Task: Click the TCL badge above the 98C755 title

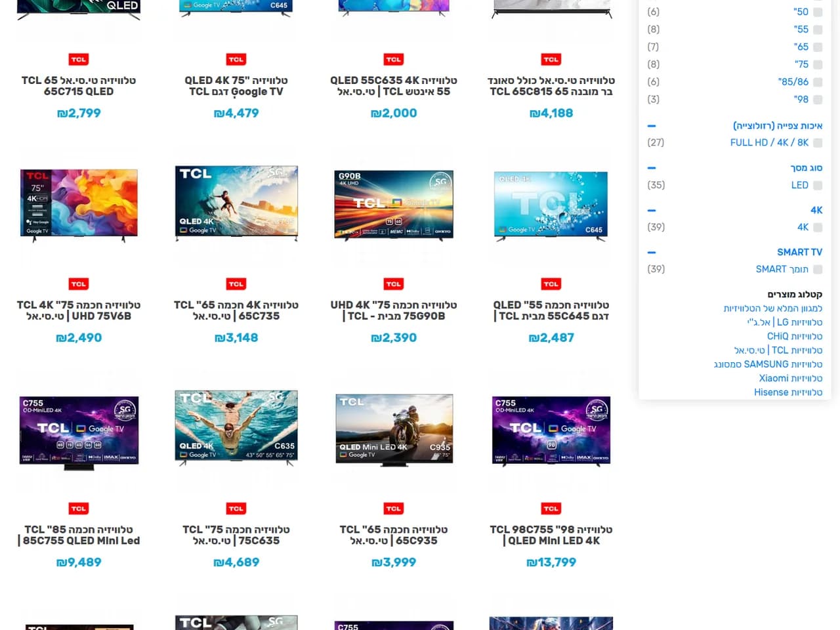Action: coord(551,509)
